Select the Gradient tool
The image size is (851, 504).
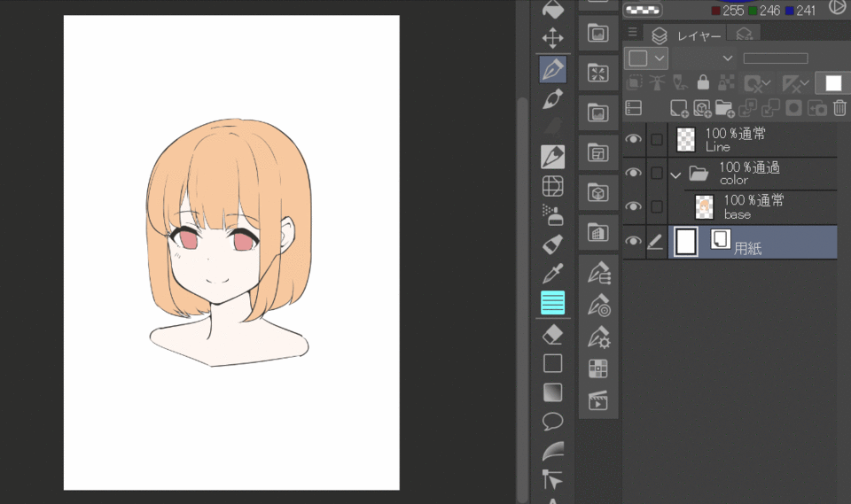[x=553, y=392]
